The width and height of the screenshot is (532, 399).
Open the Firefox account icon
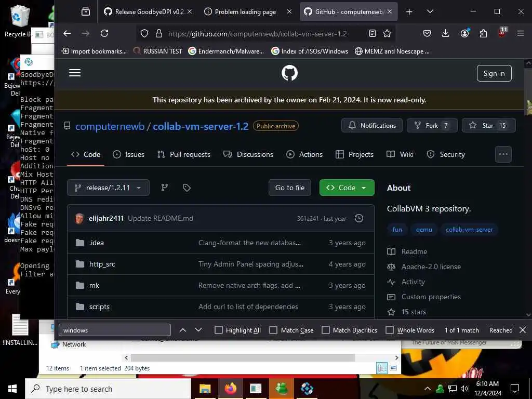[x=464, y=33]
